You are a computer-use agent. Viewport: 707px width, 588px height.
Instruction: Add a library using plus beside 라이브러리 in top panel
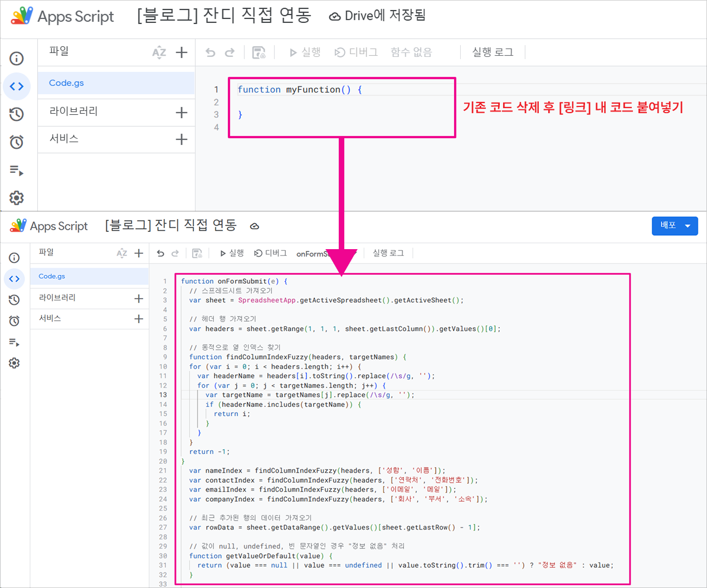pos(182,113)
